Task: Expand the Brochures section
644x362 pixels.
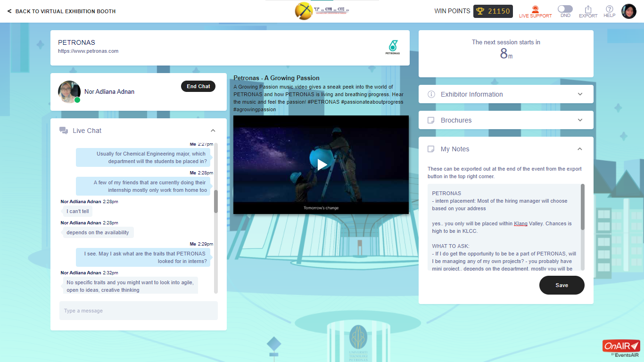Action: click(580, 120)
